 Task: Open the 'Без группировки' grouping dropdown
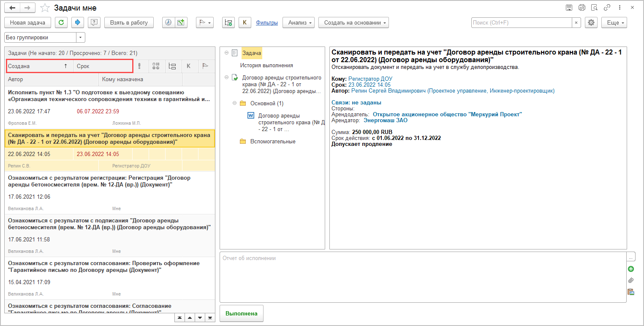(x=81, y=38)
